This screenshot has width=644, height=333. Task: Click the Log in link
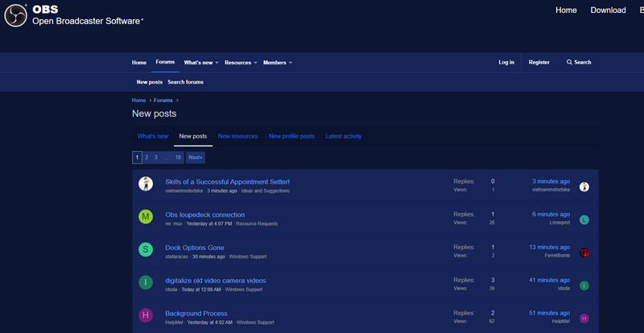[506, 63]
